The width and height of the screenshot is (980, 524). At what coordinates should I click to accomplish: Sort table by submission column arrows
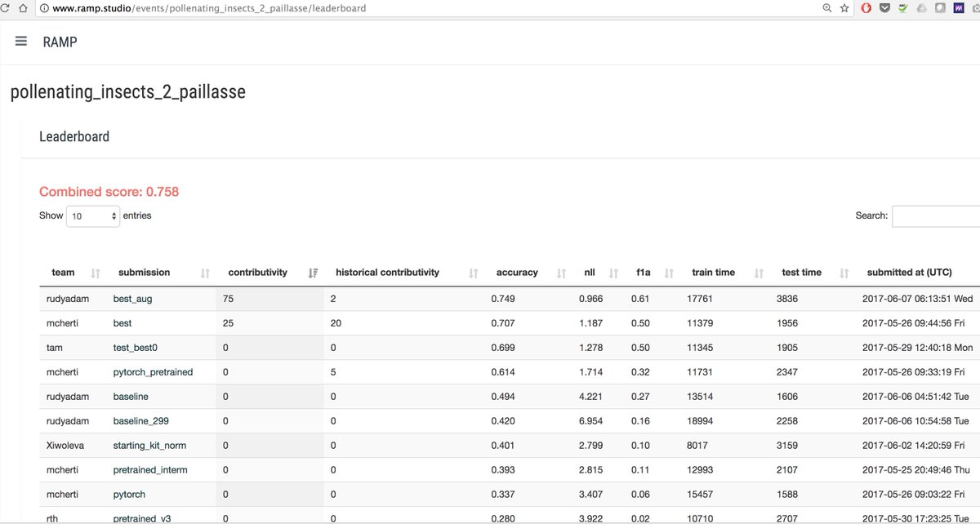point(205,273)
